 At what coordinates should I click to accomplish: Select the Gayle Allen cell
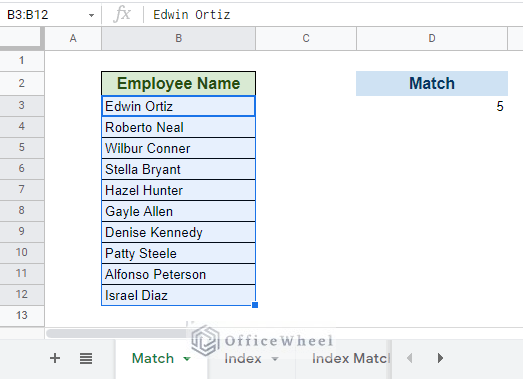178,211
